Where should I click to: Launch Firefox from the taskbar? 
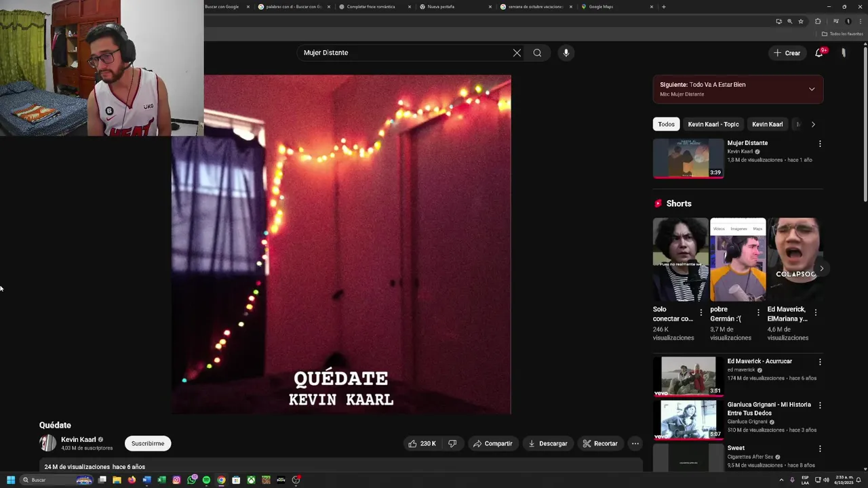pyautogui.click(x=132, y=480)
